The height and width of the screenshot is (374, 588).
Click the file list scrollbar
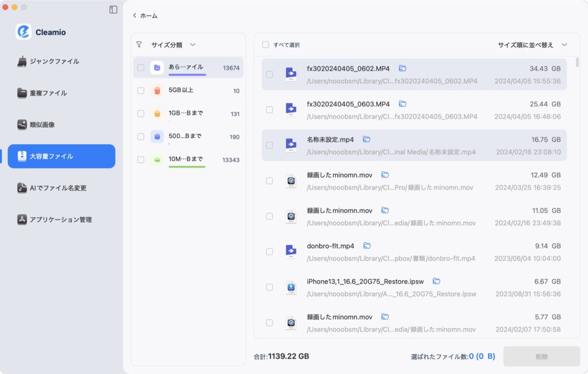577,63
